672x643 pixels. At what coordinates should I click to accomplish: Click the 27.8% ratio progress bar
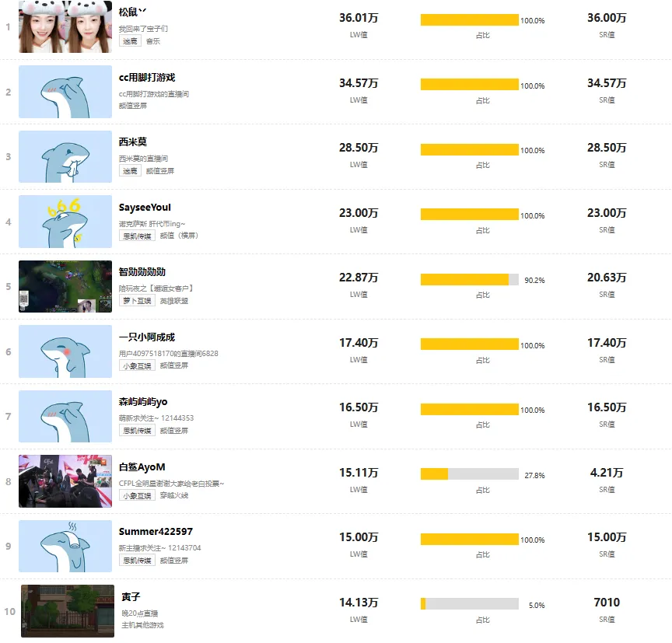pyautogui.click(x=469, y=474)
